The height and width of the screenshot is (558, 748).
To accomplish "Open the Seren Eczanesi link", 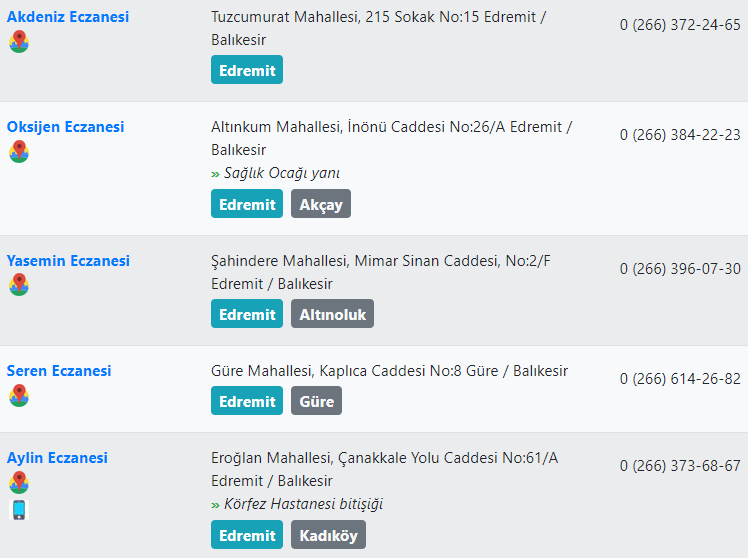I will (x=59, y=371).
